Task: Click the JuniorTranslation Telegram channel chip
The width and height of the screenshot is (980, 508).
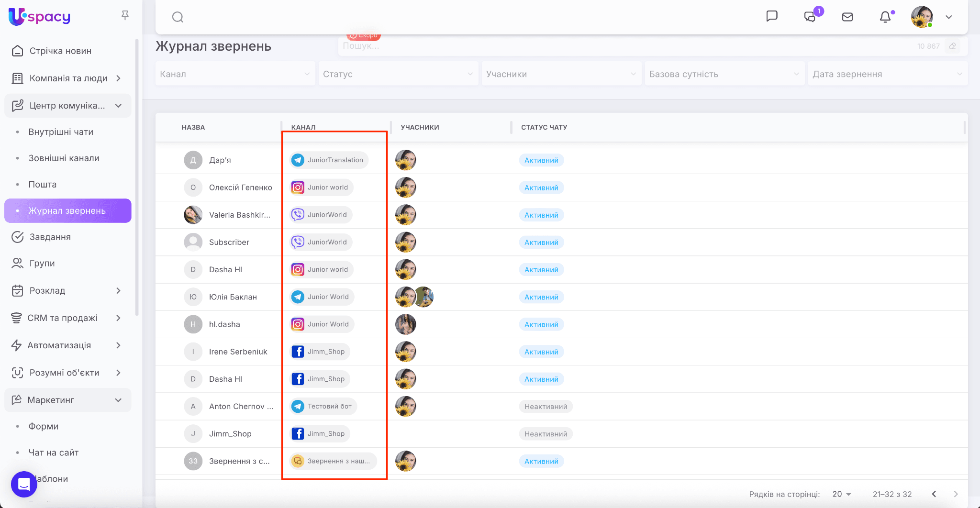Action: pyautogui.click(x=329, y=160)
